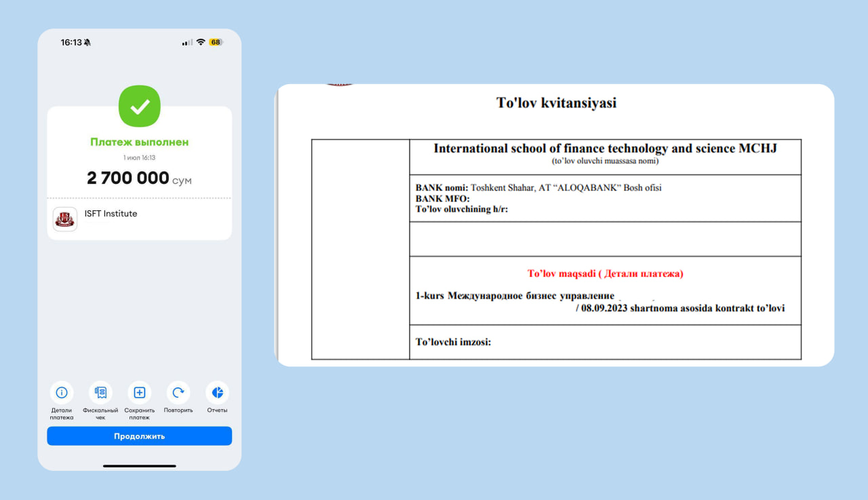The height and width of the screenshot is (500, 868).
Task: Click the ISFT Institute merchant name
Action: point(111,214)
